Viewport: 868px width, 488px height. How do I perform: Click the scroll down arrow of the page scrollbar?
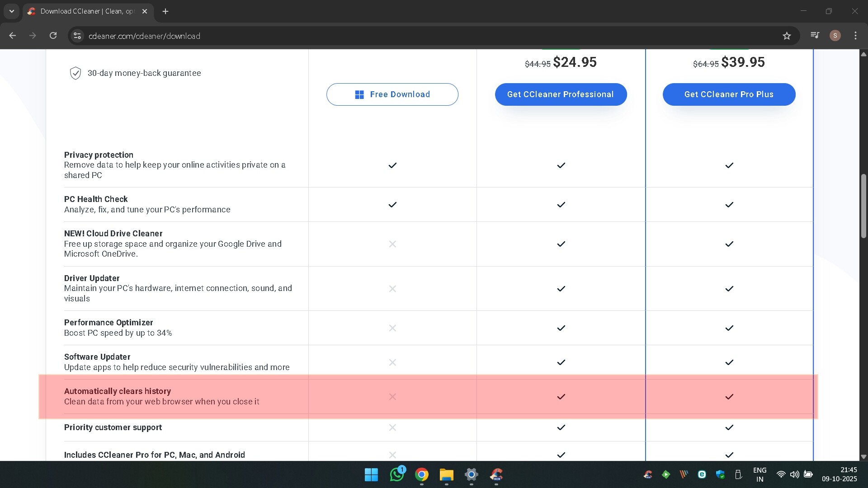pyautogui.click(x=863, y=456)
